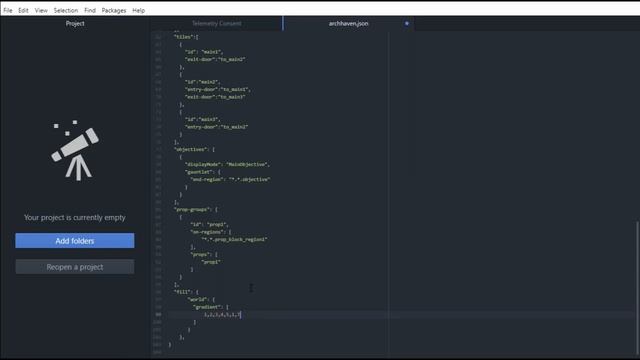Viewport: 640px width, 360px height.
Task: Click the gradient numbers list line
Action: tap(222, 315)
